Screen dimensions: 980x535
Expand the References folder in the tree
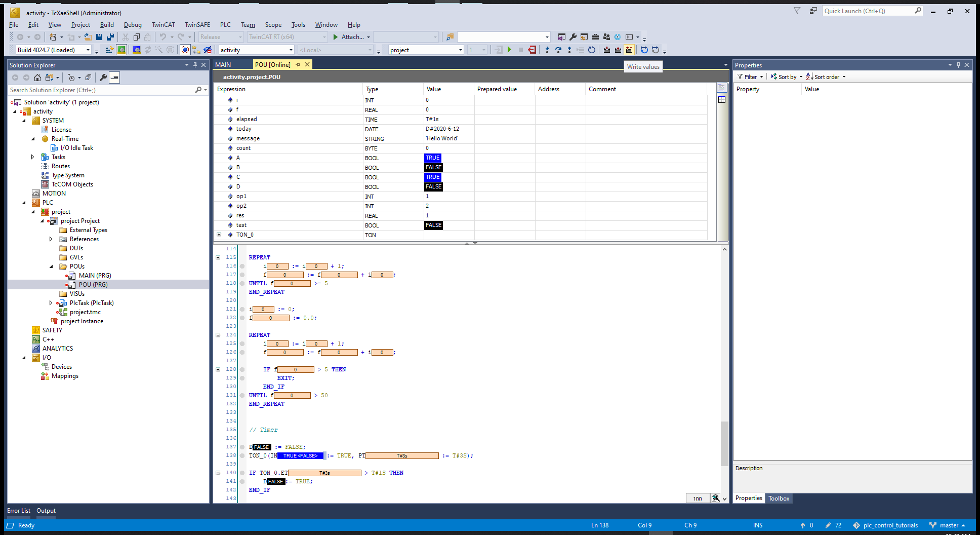click(x=51, y=239)
